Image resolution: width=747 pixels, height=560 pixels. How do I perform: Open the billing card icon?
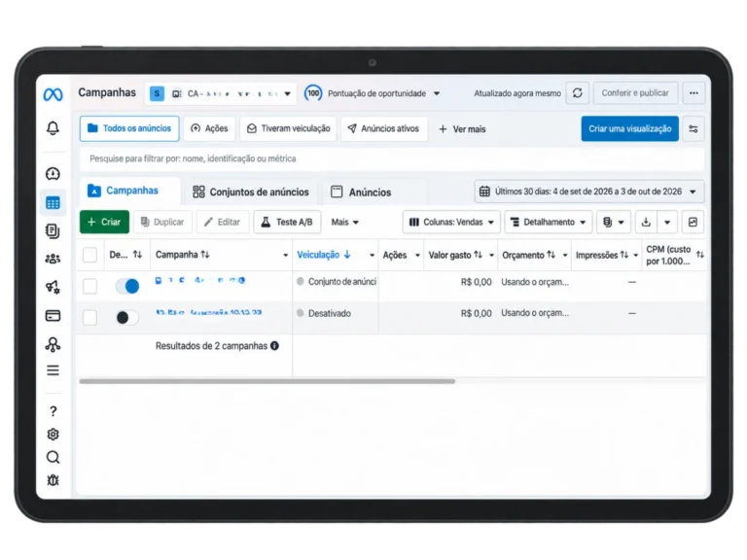point(53,316)
